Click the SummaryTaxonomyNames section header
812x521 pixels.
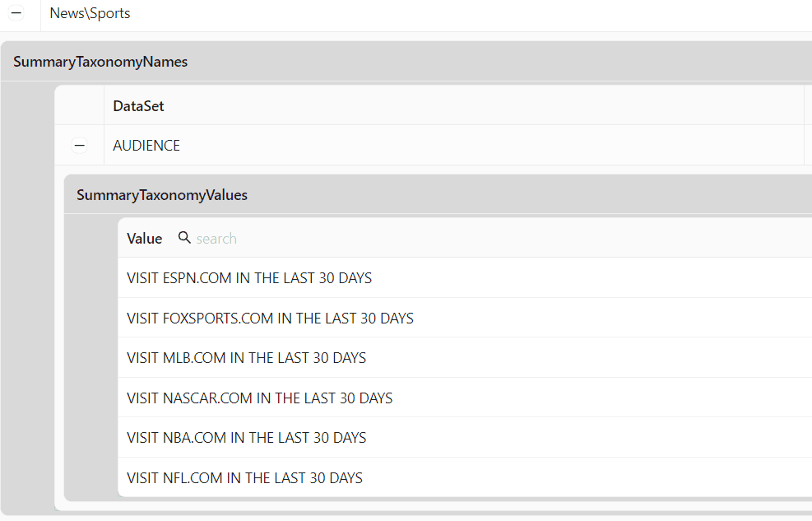point(100,62)
